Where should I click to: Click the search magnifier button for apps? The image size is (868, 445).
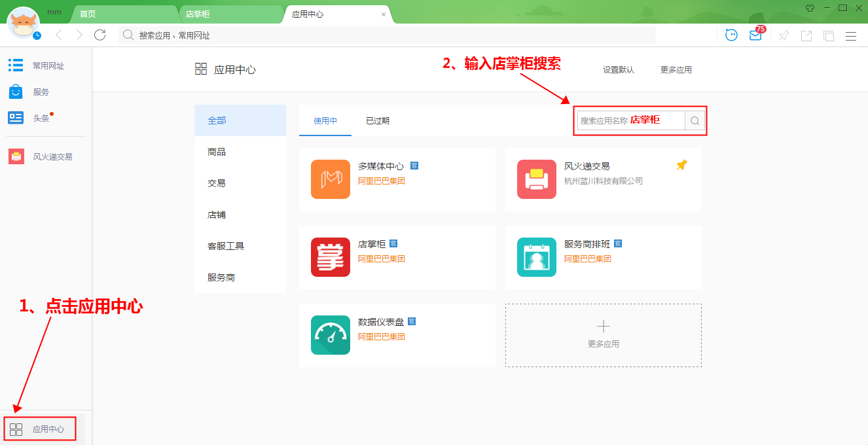pos(695,120)
